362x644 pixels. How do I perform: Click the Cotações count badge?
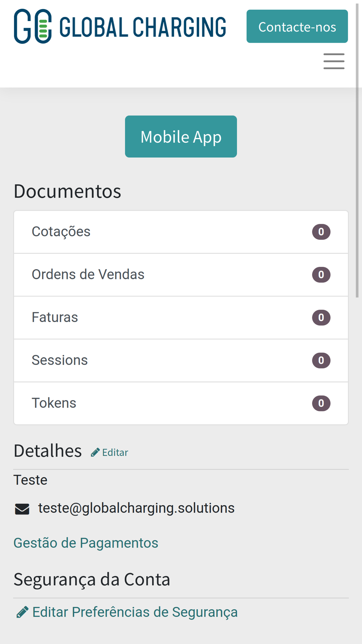point(321,232)
